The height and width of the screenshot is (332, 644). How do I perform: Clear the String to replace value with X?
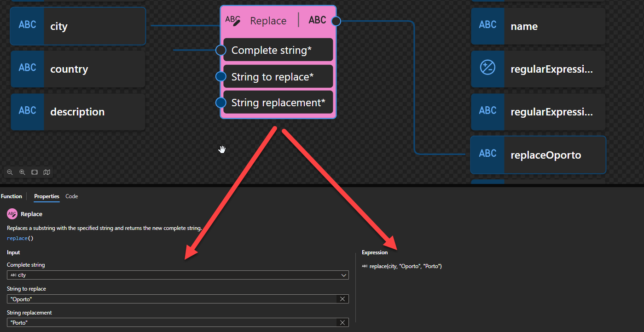pyautogui.click(x=342, y=298)
